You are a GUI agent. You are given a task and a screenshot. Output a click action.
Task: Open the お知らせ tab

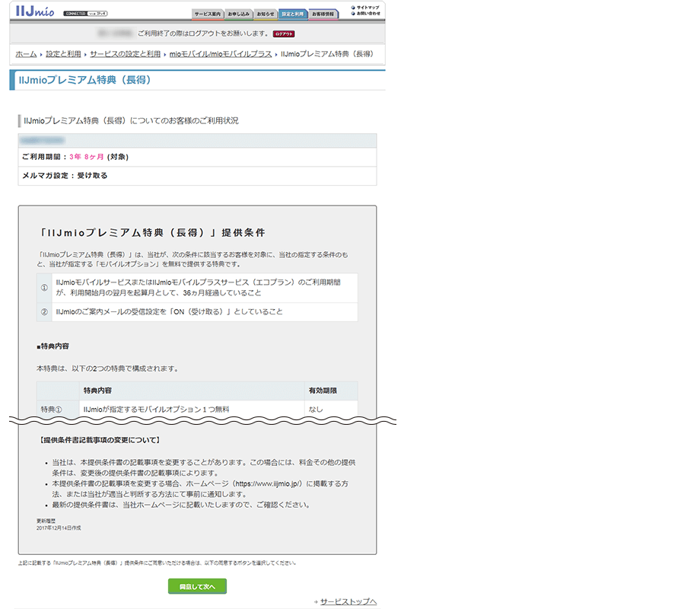(266, 14)
